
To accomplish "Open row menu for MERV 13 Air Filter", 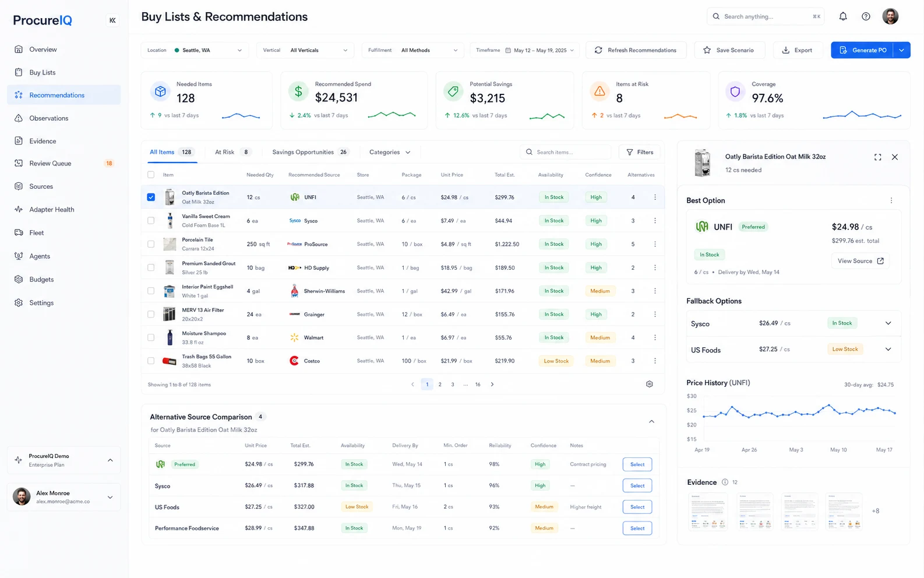I will click(655, 314).
